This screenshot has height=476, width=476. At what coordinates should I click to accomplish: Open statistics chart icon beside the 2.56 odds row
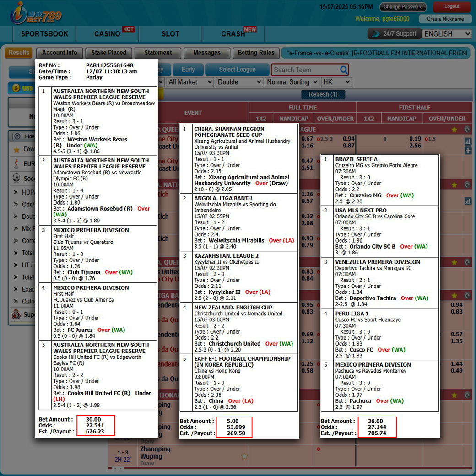point(468,141)
